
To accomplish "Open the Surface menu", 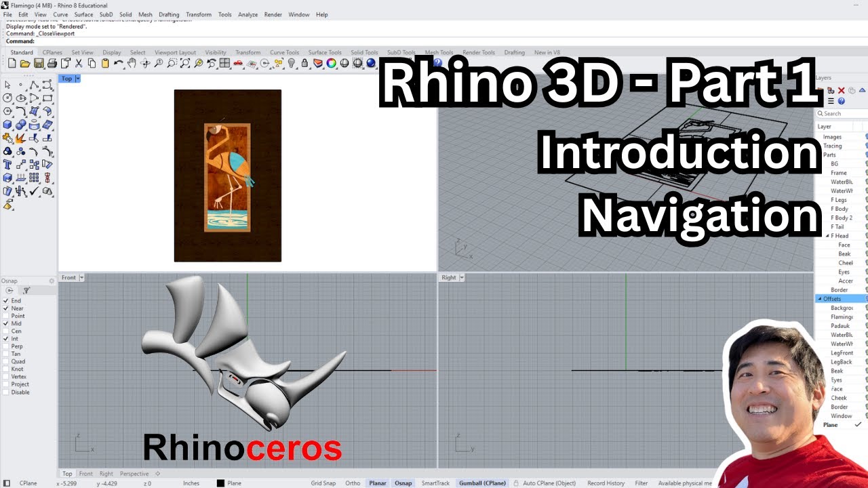I will [83, 14].
